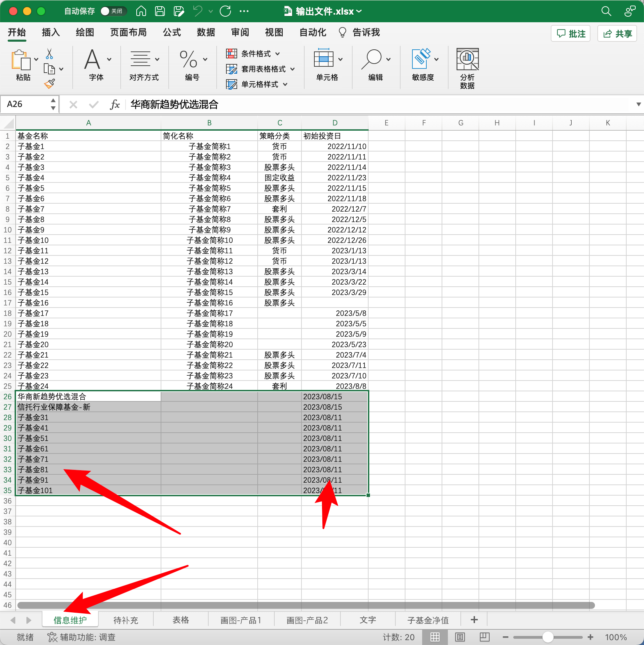Click the Copy pages icon

coord(49,69)
